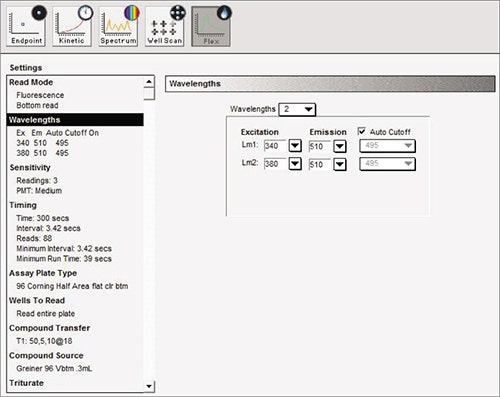Screen dimensions: 500x397
Task: Click the 'T1: 50,5,10@18' text
Action: pos(44,341)
